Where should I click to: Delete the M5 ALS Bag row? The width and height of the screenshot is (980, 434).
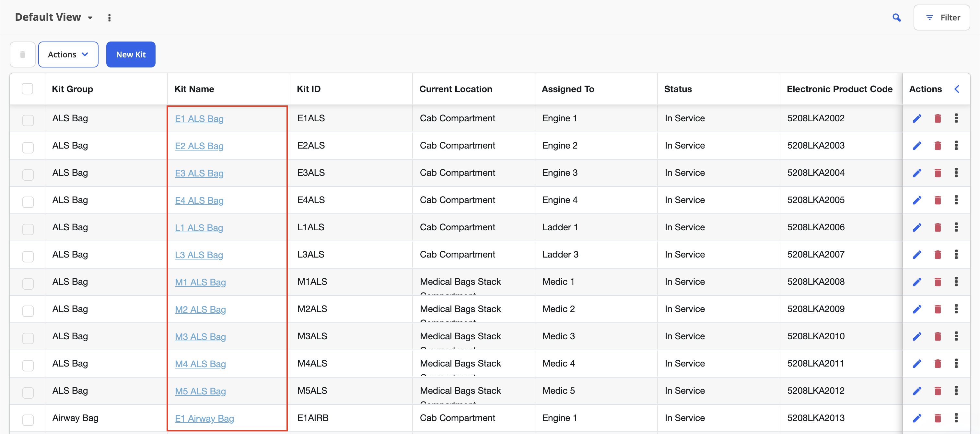(938, 391)
